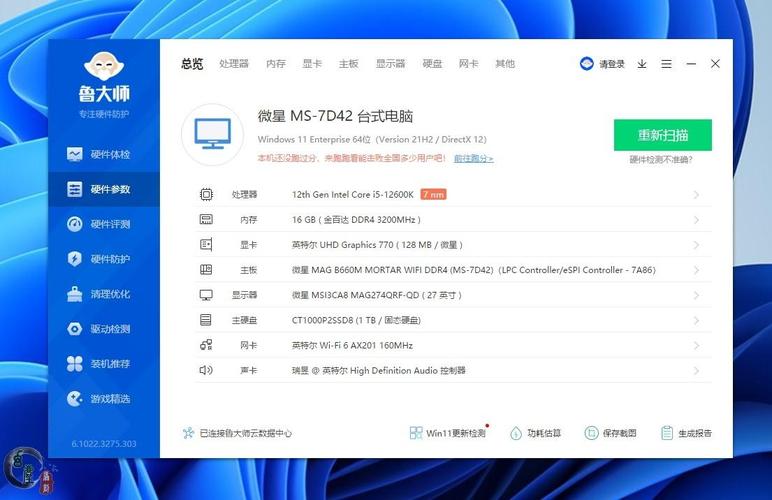Select 硬件参数 sidebar entry

[104, 189]
